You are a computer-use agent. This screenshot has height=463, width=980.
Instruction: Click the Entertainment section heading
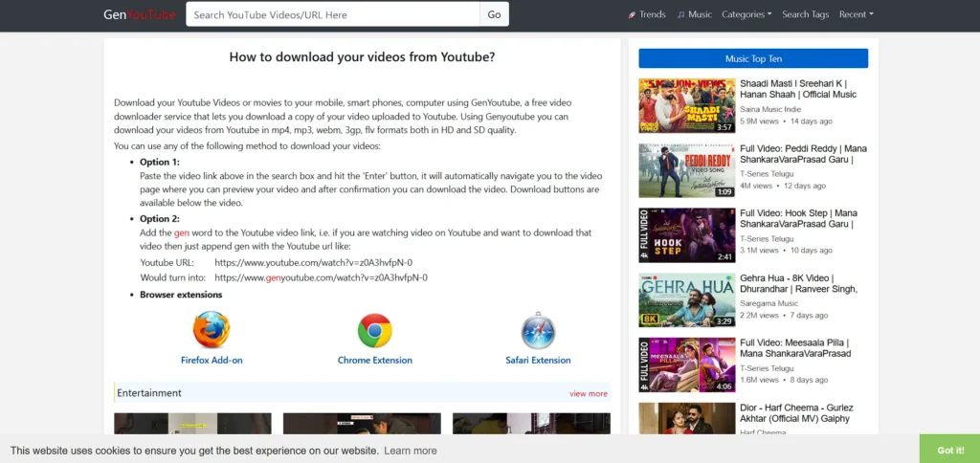pyautogui.click(x=149, y=393)
